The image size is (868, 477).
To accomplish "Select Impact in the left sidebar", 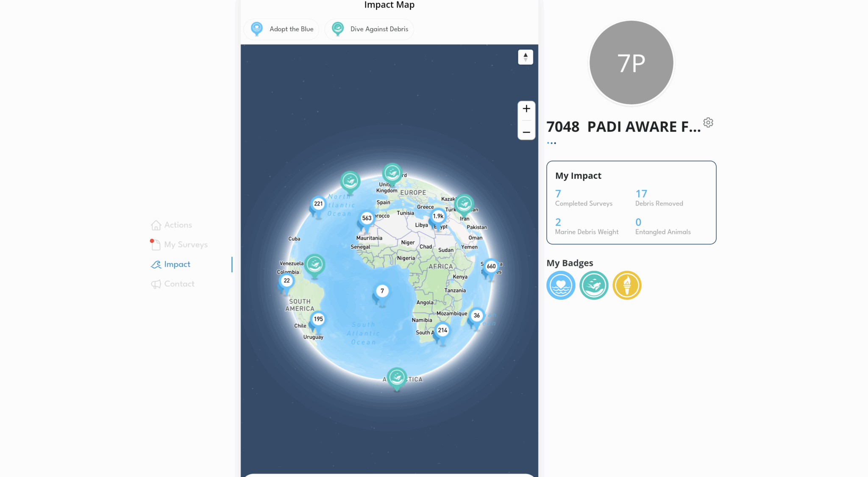I will coord(177,264).
